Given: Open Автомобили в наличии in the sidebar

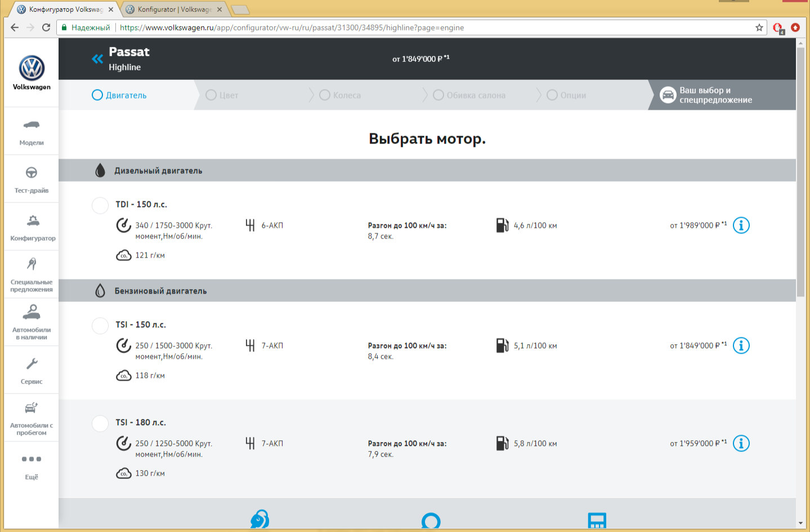Looking at the screenshot, I should (32, 323).
